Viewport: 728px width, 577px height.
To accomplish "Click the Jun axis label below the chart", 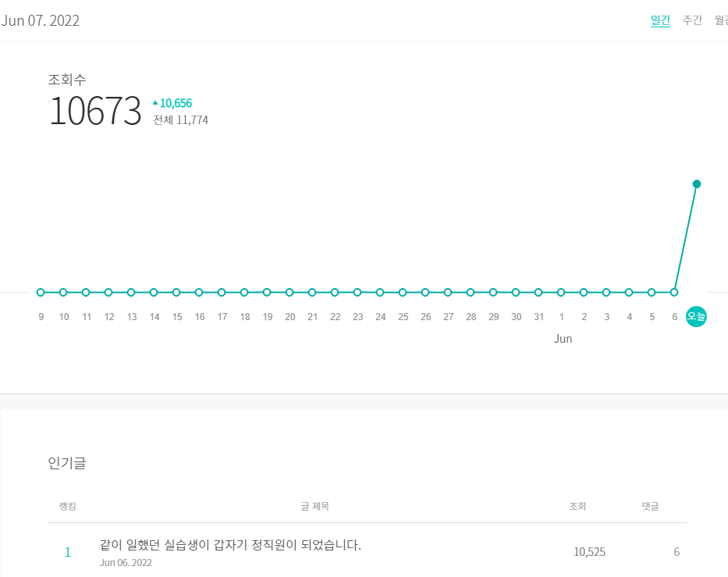I will [x=563, y=338].
